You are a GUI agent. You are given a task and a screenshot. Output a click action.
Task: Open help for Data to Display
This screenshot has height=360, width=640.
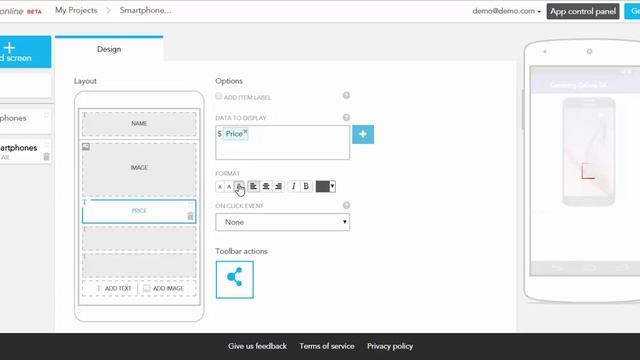pos(346,118)
